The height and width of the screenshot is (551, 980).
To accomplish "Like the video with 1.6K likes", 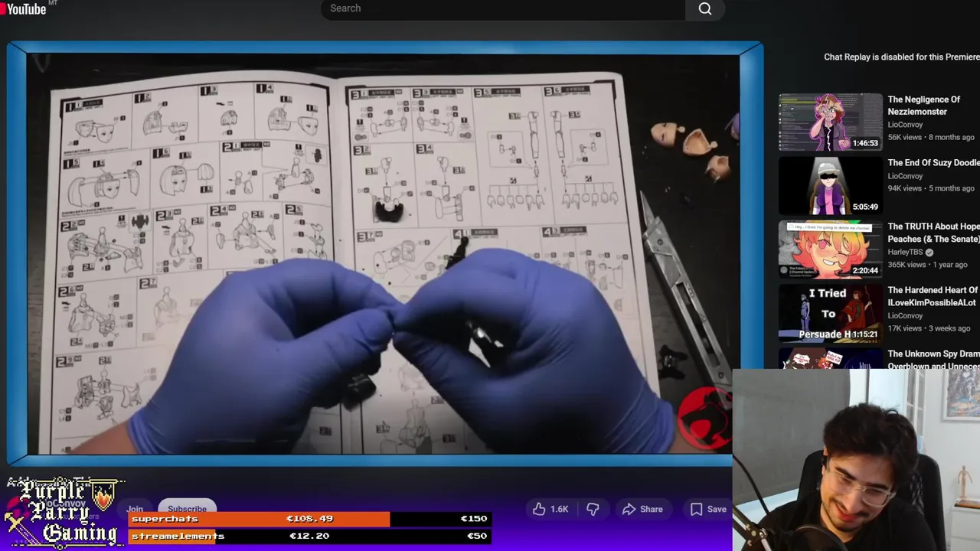I will 550,509.
